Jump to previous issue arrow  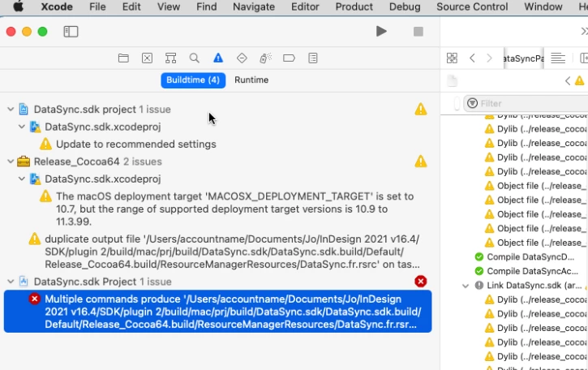[568, 80]
